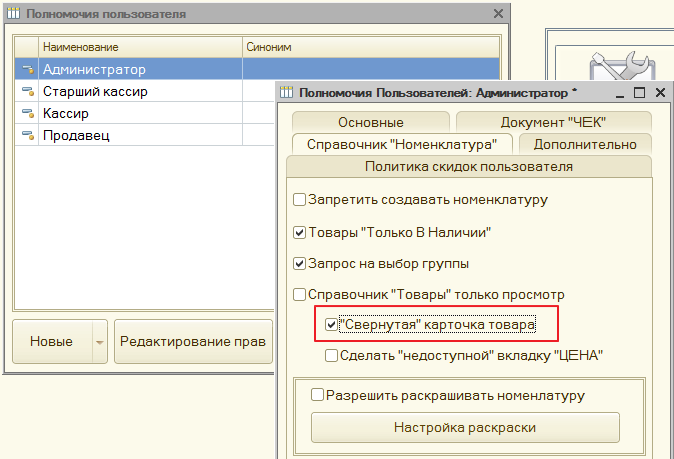Maximize the Полномочия Пользователей: Администратор window

(640, 92)
